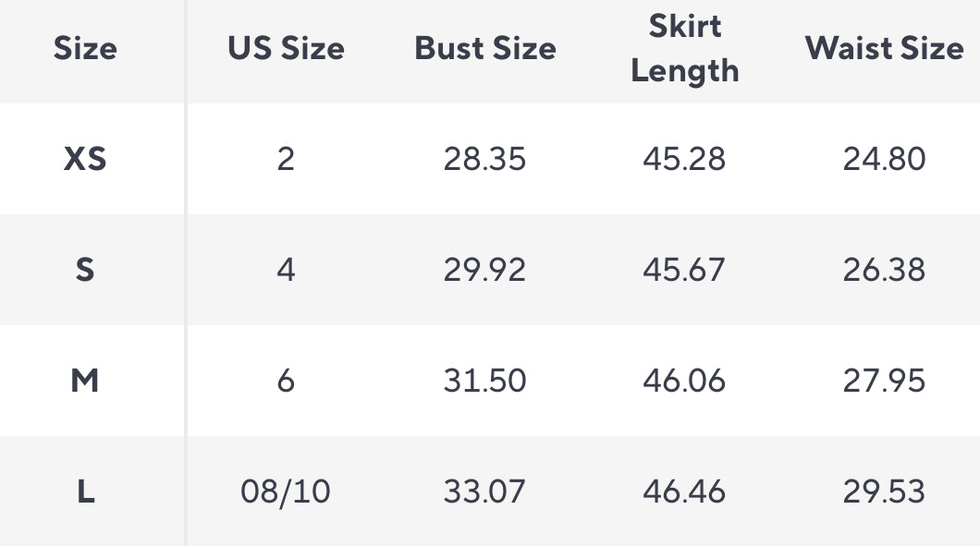
Task: Select skirt length value 46.46
Action: [684, 491]
